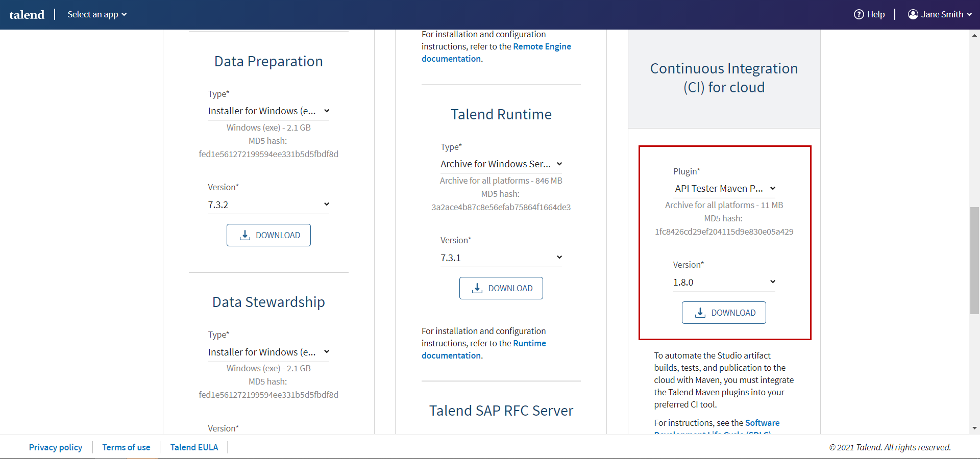Click the scrollbar up arrow

tap(974, 35)
